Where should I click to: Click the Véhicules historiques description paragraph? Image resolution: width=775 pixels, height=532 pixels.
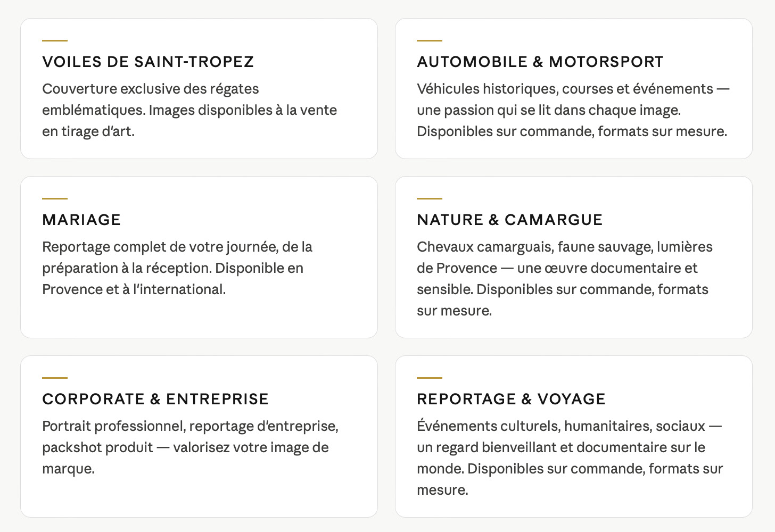click(573, 110)
